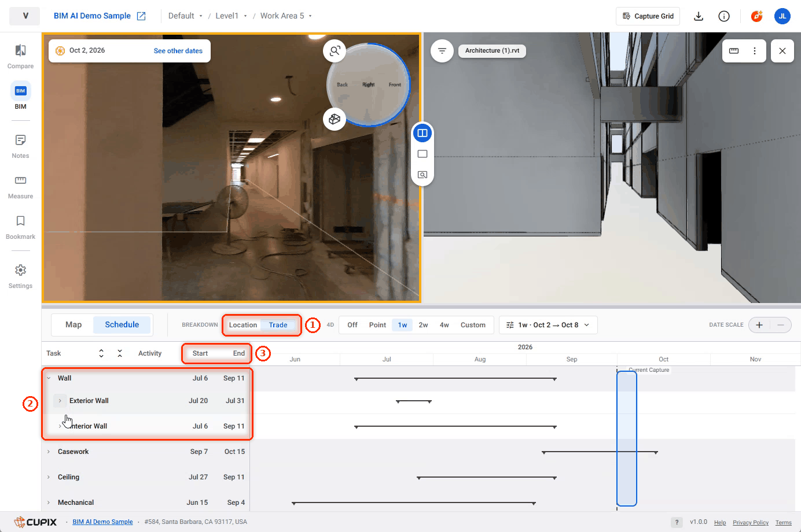801x532 pixels.
Task: Click the download icon in header
Action: pyautogui.click(x=699, y=16)
